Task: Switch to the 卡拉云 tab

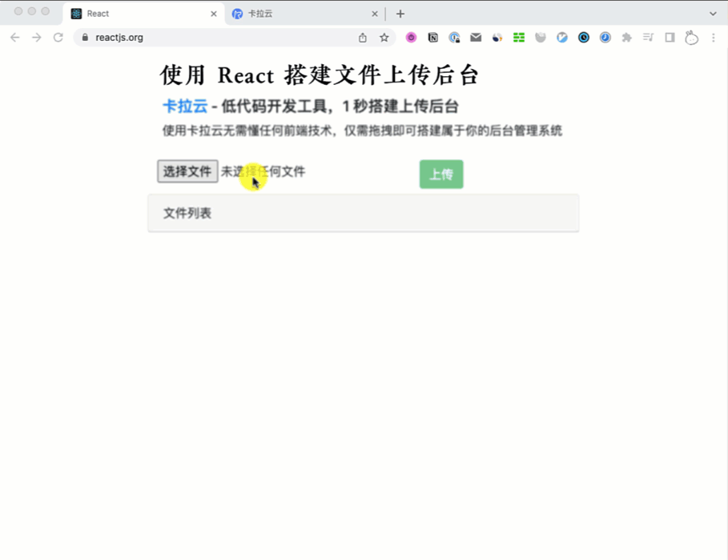Action: tap(305, 14)
